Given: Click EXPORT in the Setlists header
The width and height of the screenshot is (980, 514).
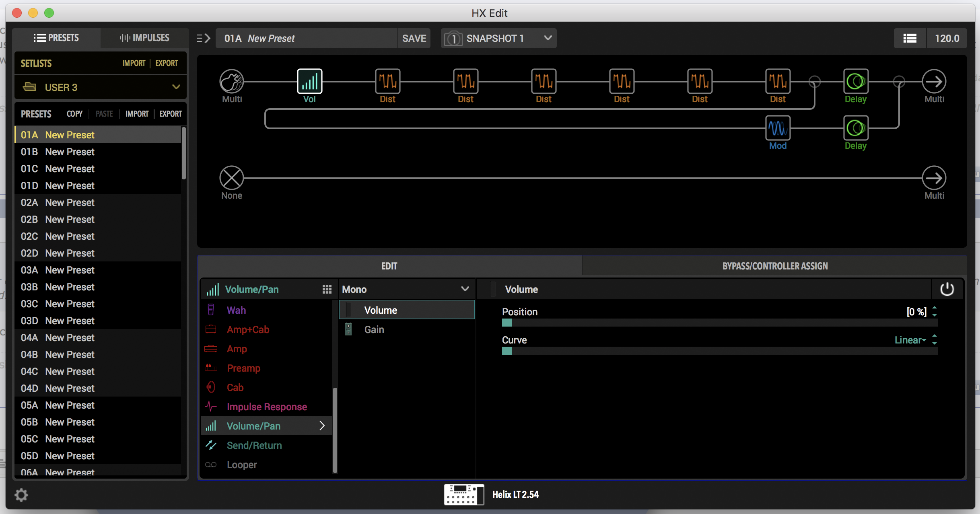Looking at the screenshot, I should (x=167, y=63).
